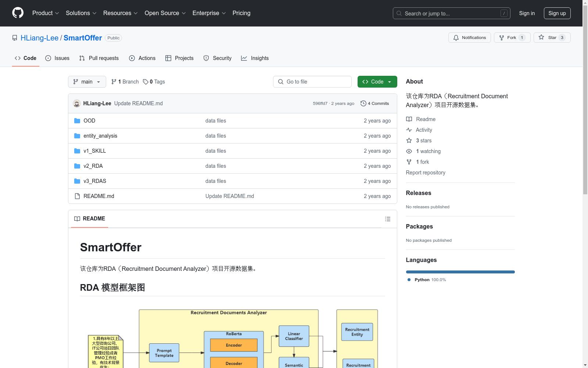Viewport: 588px width, 368px height.
Task: Click the Star icon in the header
Action: click(541, 37)
